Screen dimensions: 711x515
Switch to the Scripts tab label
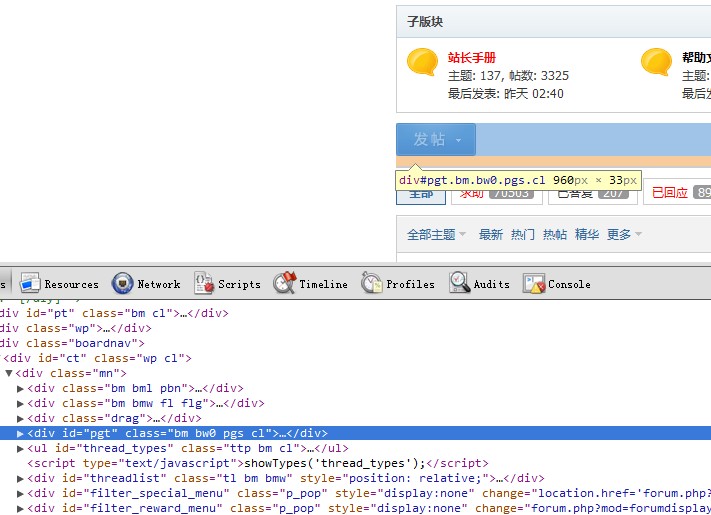click(239, 284)
